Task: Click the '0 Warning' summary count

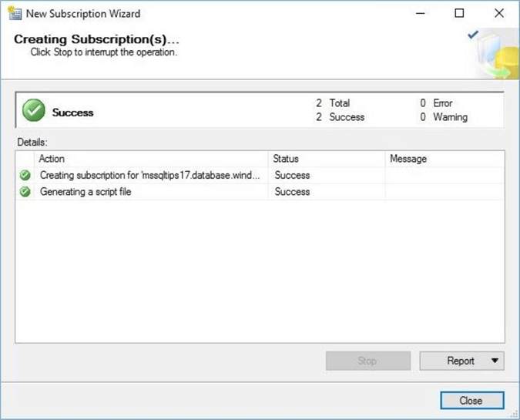Action: pos(444,117)
